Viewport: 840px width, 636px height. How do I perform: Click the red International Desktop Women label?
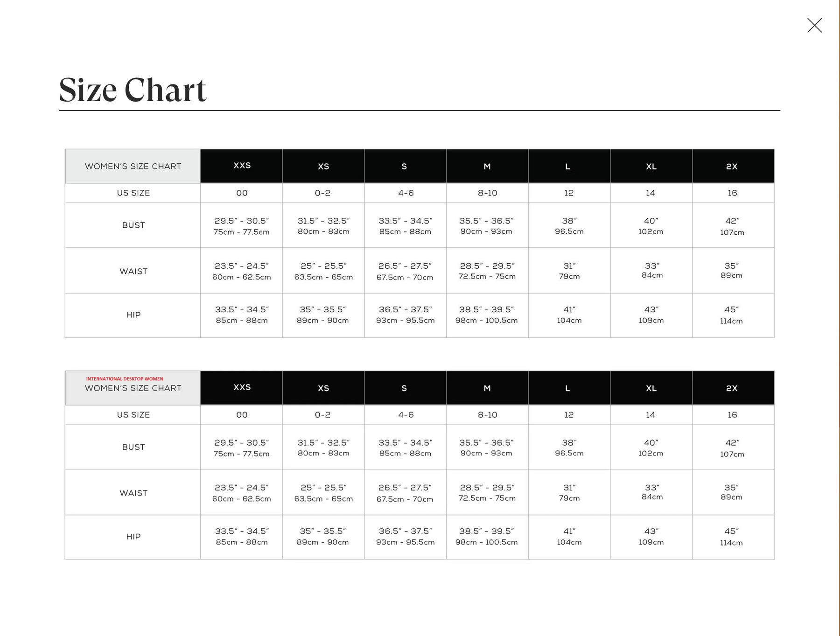pyautogui.click(x=125, y=379)
